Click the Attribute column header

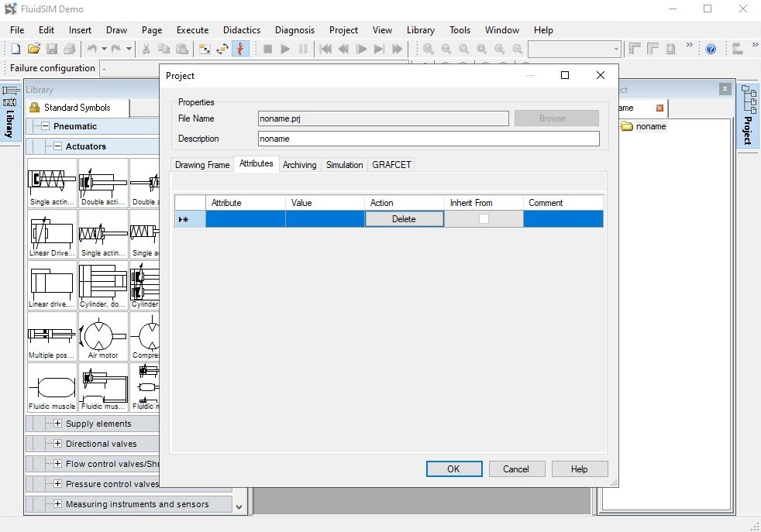point(246,203)
